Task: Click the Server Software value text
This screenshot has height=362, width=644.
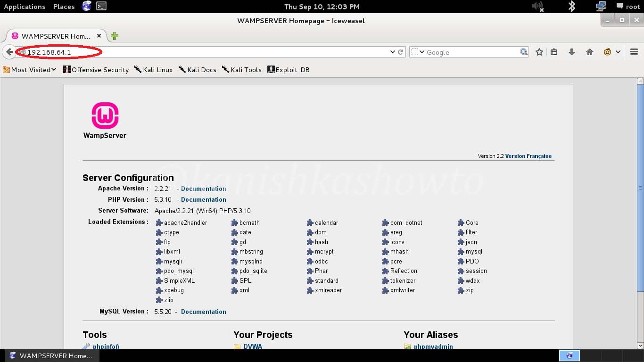Action: coord(203,211)
